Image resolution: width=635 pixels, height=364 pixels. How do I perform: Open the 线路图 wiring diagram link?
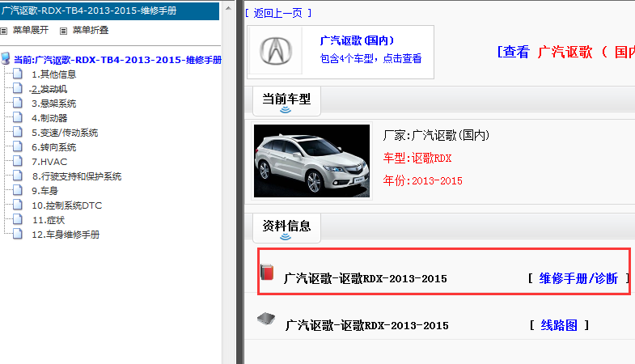click(x=559, y=325)
